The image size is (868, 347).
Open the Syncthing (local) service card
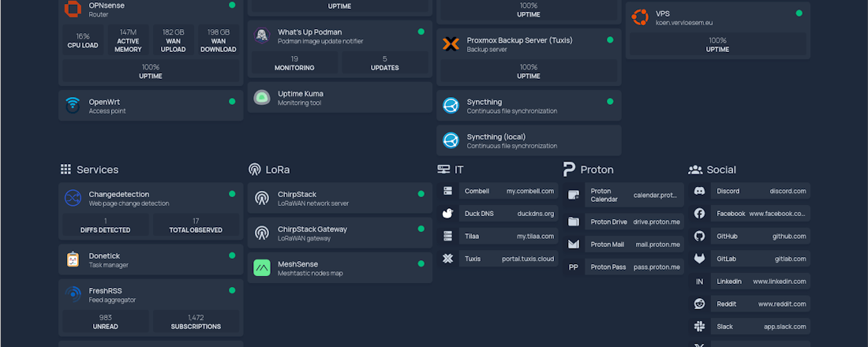(x=529, y=140)
